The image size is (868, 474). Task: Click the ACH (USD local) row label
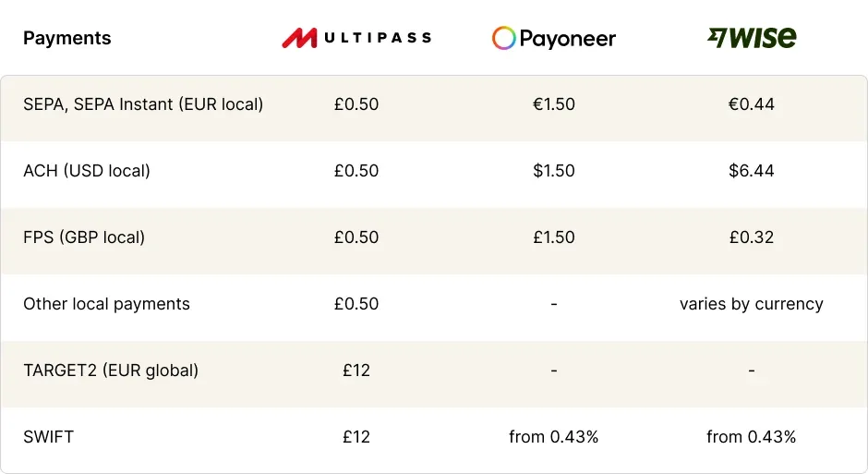pos(87,171)
